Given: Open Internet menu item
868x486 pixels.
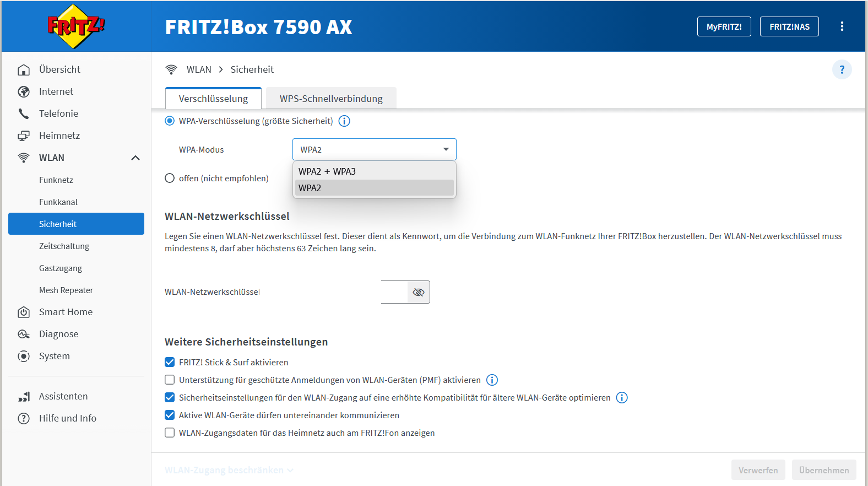Looking at the screenshot, I should click(x=76, y=91).
